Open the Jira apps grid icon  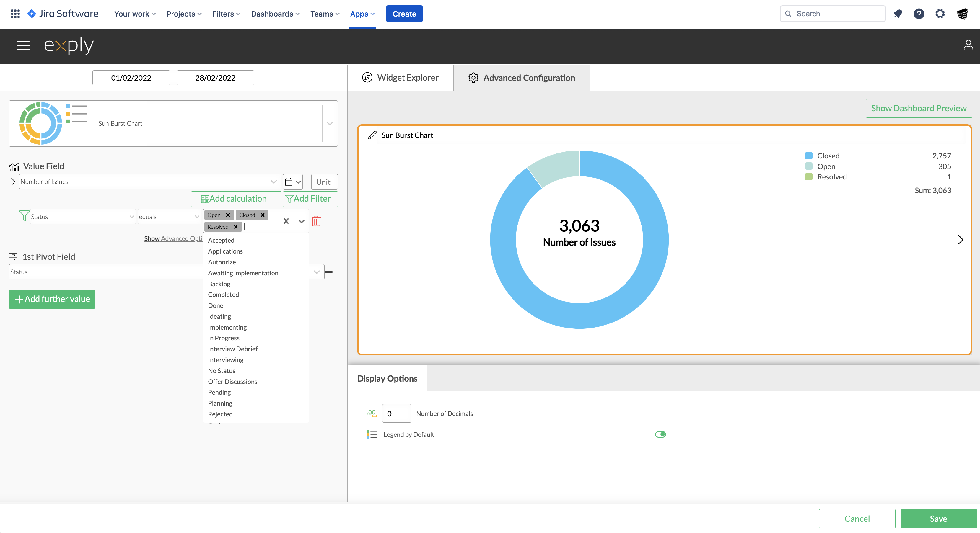(x=15, y=14)
